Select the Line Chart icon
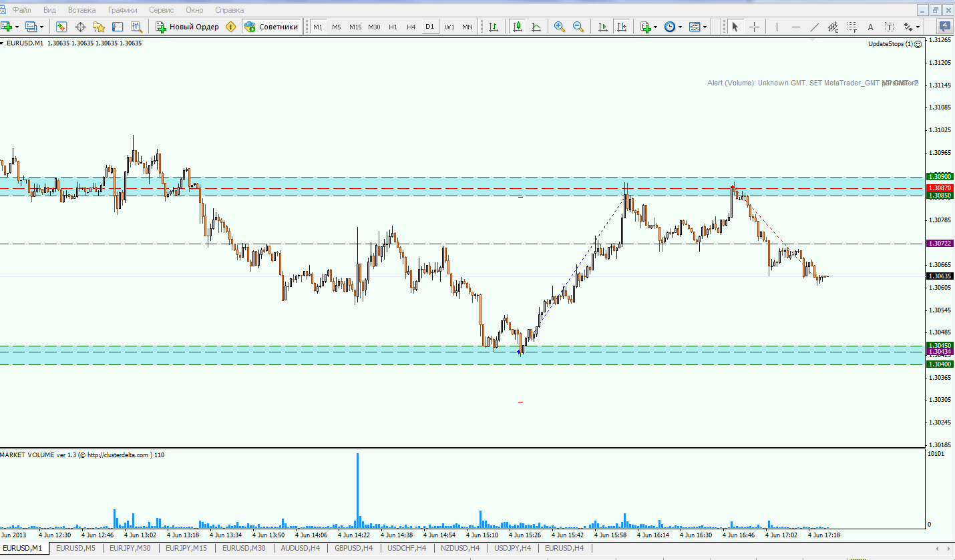This screenshot has height=560, width=955. click(x=536, y=27)
